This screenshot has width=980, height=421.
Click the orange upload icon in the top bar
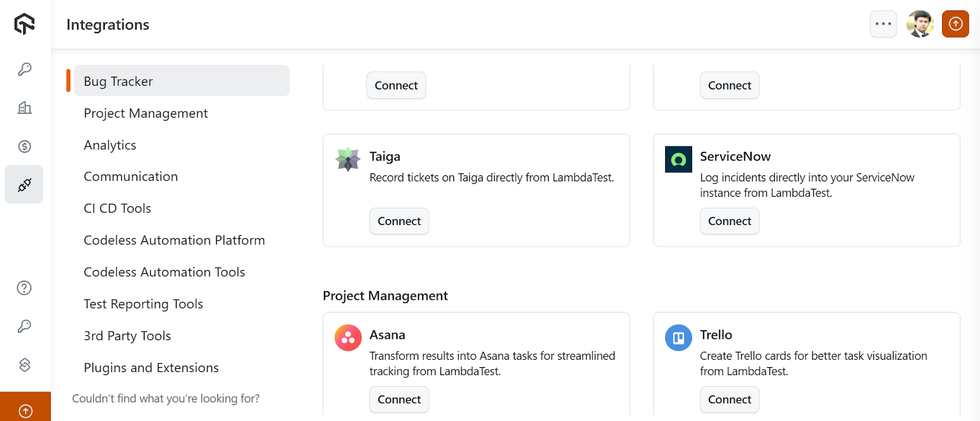point(955,23)
